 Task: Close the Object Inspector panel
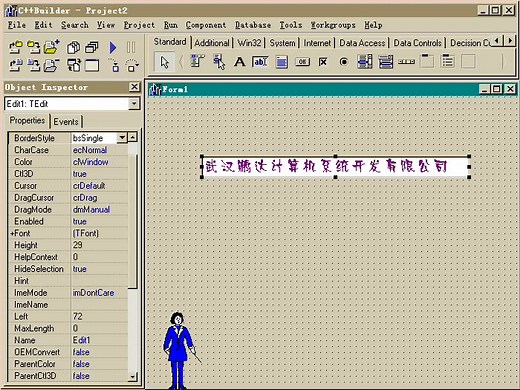[134, 87]
